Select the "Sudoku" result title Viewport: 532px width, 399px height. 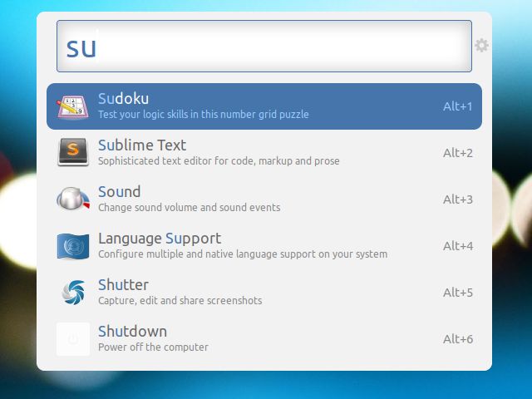click(124, 99)
